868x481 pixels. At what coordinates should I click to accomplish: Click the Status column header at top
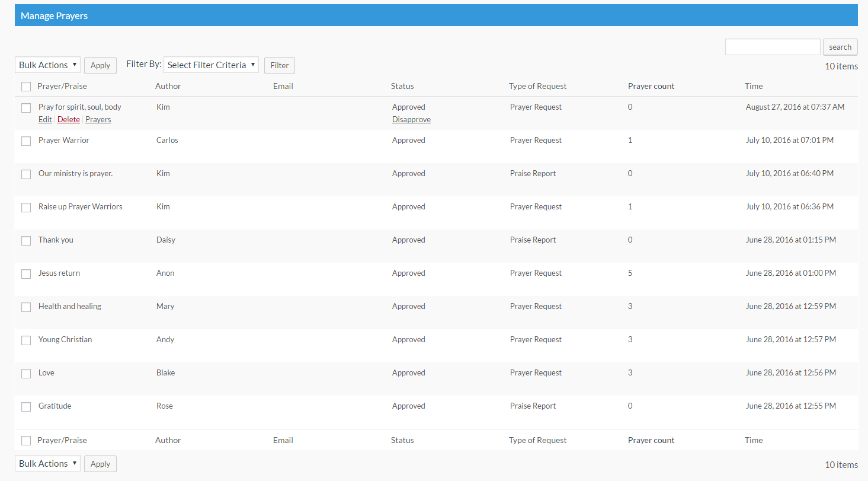tap(402, 87)
